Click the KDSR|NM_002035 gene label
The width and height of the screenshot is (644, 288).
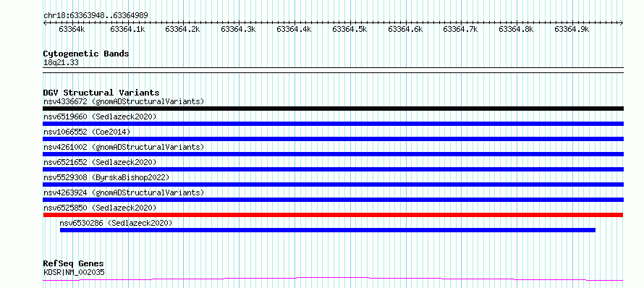click(x=74, y=272)
